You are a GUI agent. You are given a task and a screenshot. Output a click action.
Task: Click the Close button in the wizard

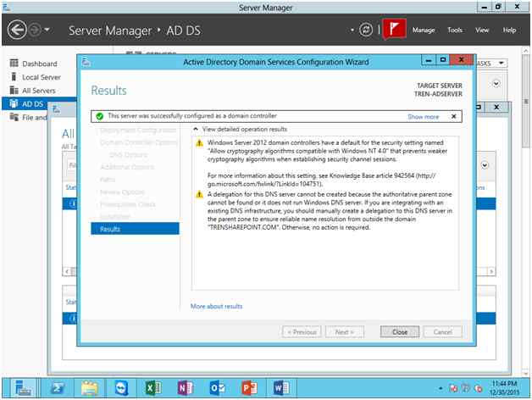pos(400,332)
